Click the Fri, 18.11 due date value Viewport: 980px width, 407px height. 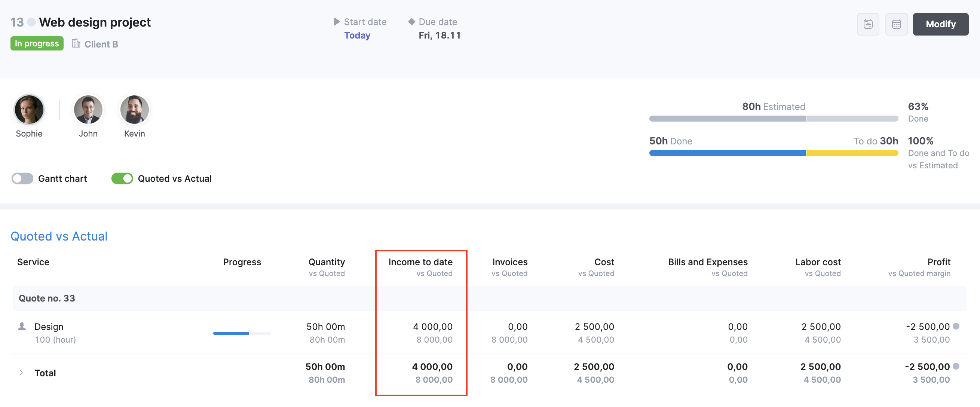click(440, 36)
